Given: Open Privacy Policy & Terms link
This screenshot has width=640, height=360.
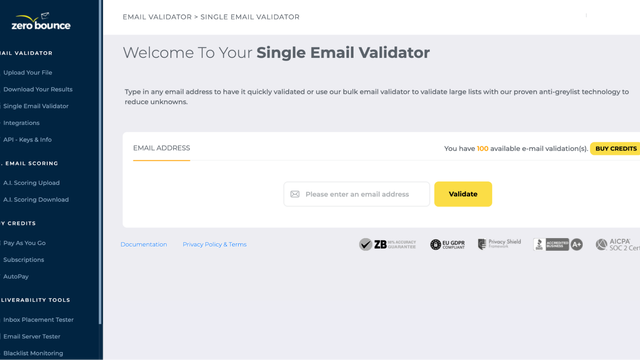Looking at the screenshot, I should [x=214, y=244].
